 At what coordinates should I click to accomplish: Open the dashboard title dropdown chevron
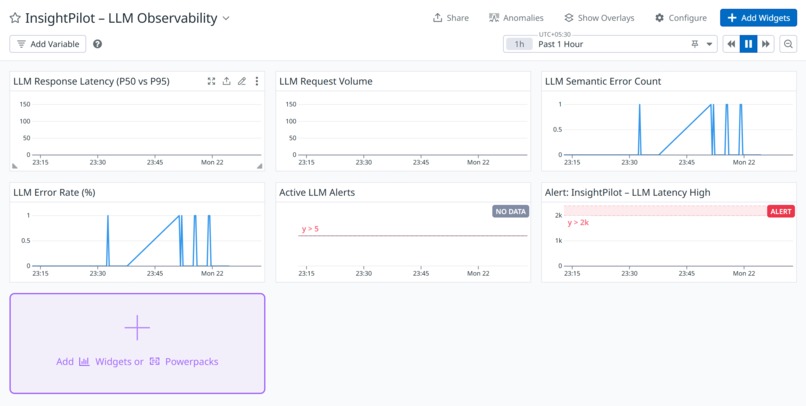pyautogui.click(x=226, y=19)
